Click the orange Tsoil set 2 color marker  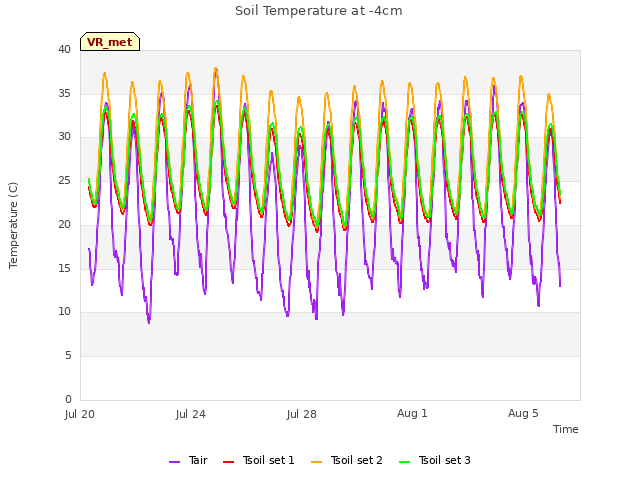click(x=316, y=462)
